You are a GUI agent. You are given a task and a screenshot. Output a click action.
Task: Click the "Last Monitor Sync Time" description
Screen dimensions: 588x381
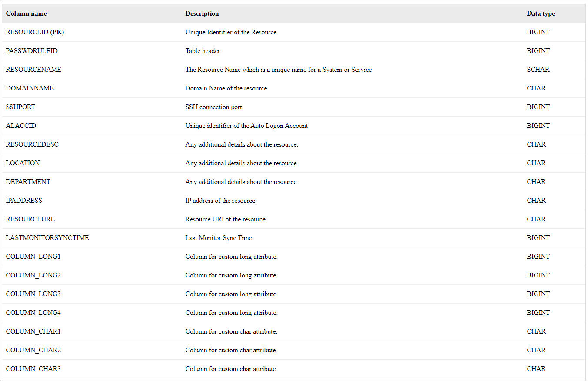[219, 238]
